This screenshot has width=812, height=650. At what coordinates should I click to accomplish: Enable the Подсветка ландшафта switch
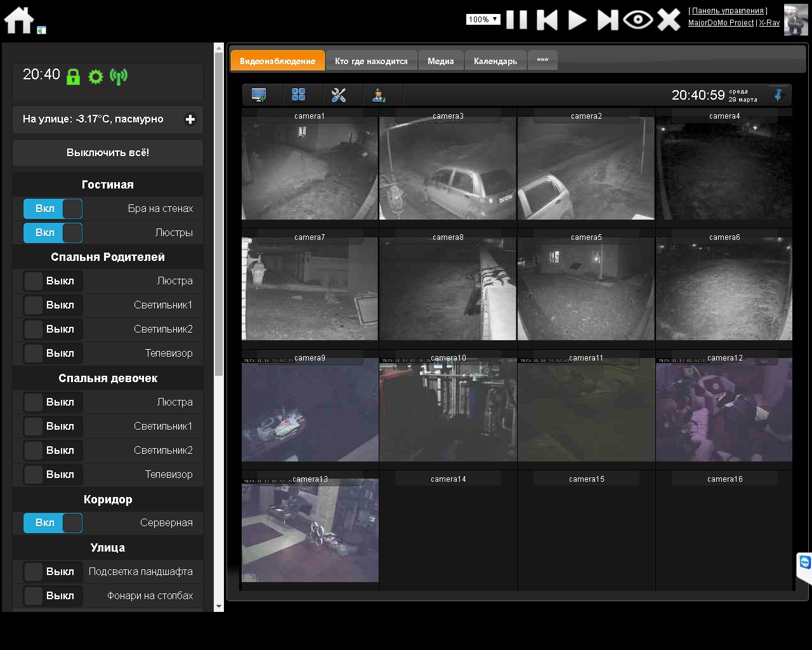53,572
